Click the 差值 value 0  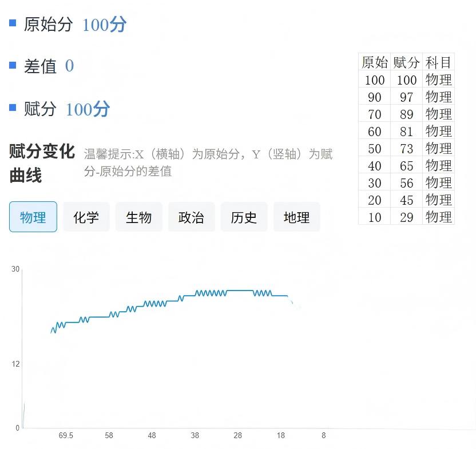(x=69, y=66)
